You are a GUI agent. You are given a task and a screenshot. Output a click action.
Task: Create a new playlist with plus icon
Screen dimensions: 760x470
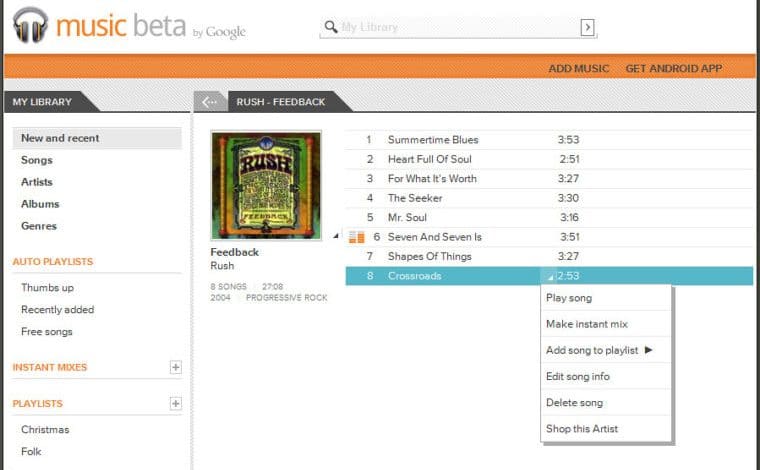pyautogui.click(x=175, y=404)
